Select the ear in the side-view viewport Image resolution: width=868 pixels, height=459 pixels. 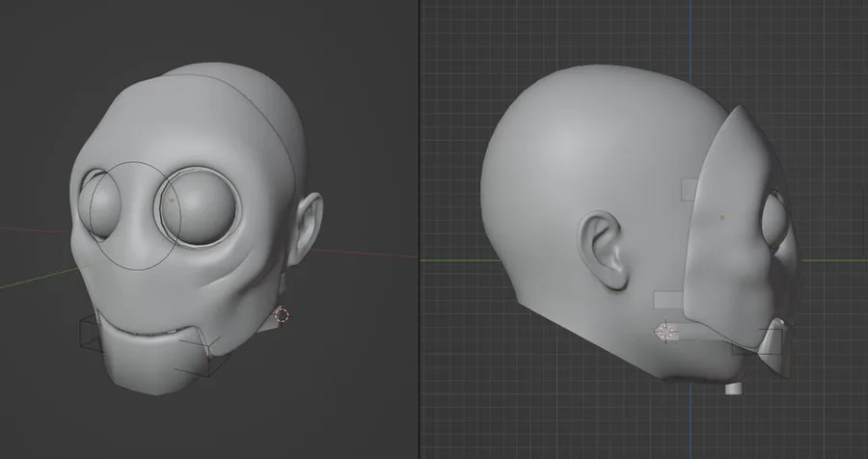pyautogui.click(x=604, y=251)
